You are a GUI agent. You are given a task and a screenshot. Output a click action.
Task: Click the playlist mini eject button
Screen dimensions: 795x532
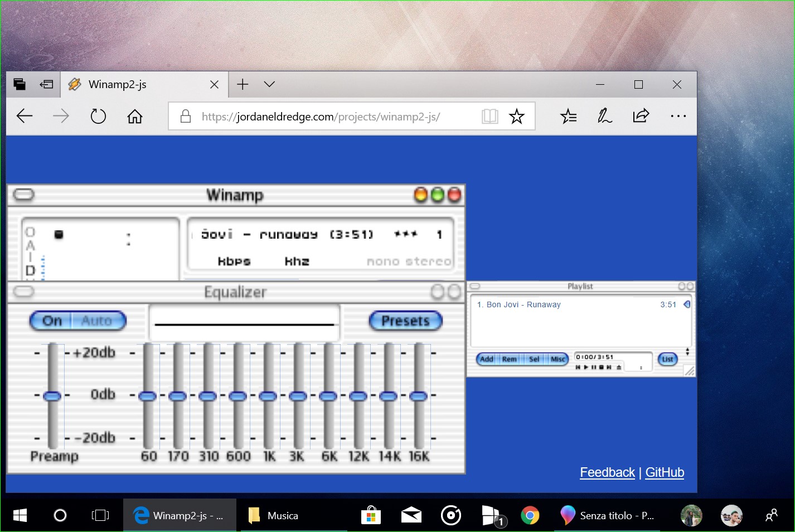[x=619, y=367]
